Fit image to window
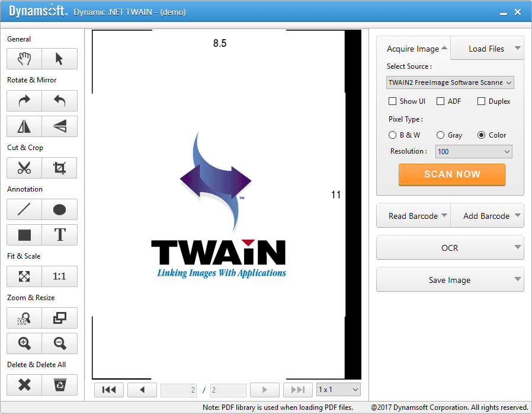Viewport: 532px width, 414px height. 24,276
